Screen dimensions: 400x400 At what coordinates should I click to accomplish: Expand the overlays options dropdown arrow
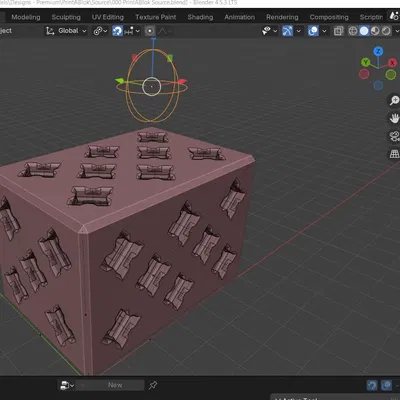[x=324, y=31]
